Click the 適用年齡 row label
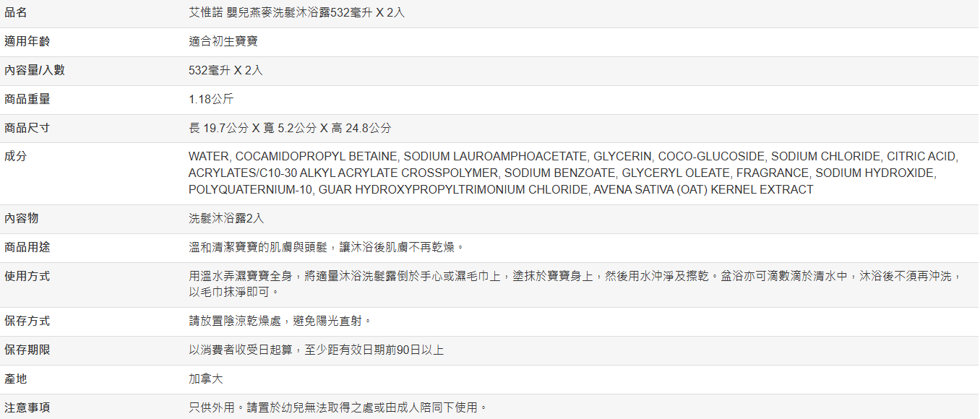980x419 pixels. (27, 41)
